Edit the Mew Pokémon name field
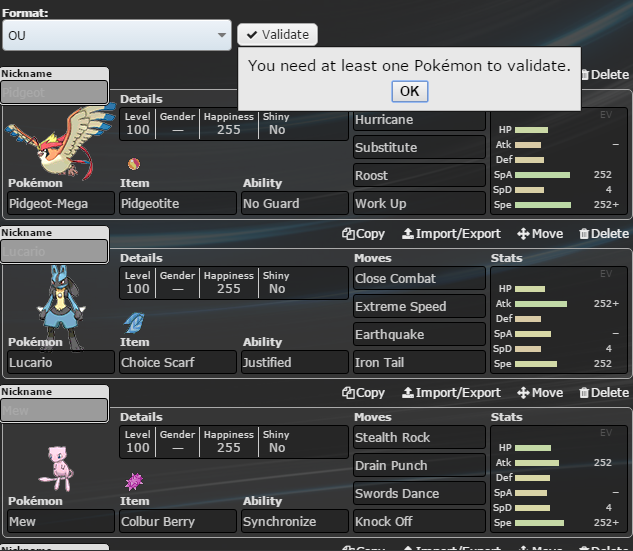The width and height of the screenshot is (633, 551). tap(61, 521)
